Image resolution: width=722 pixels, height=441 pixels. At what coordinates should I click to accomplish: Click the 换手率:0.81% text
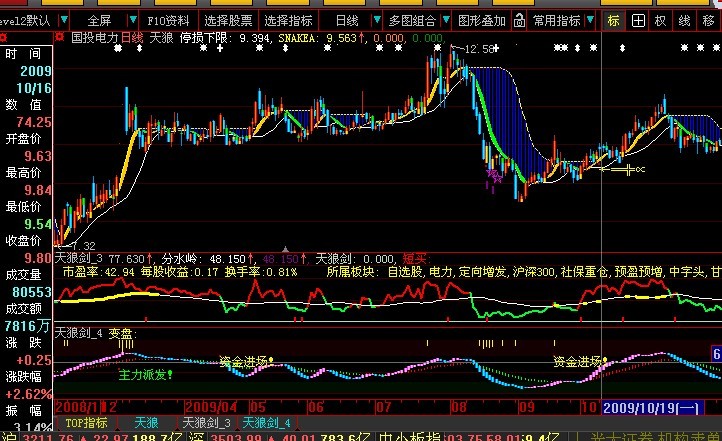(x=261, y=272)
